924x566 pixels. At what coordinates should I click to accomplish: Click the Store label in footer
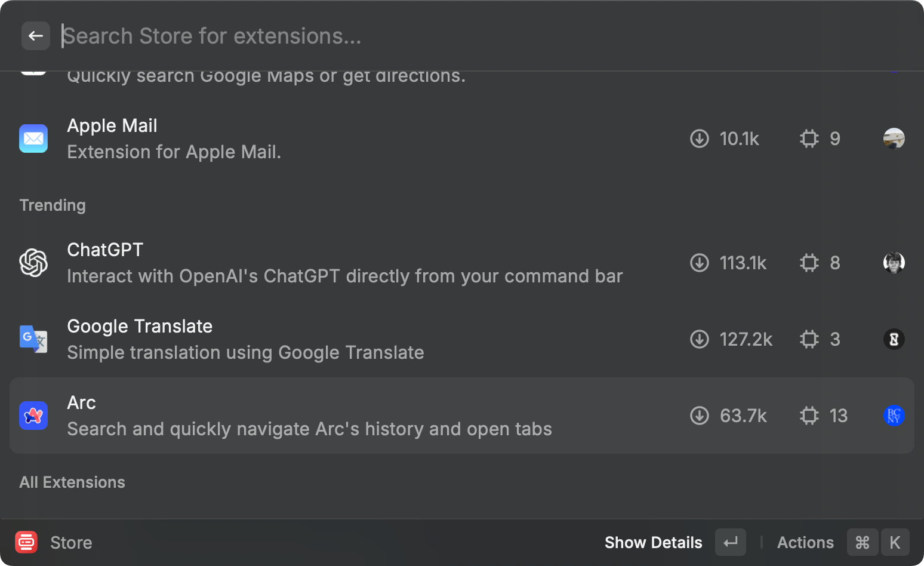(x=71, y=543)
